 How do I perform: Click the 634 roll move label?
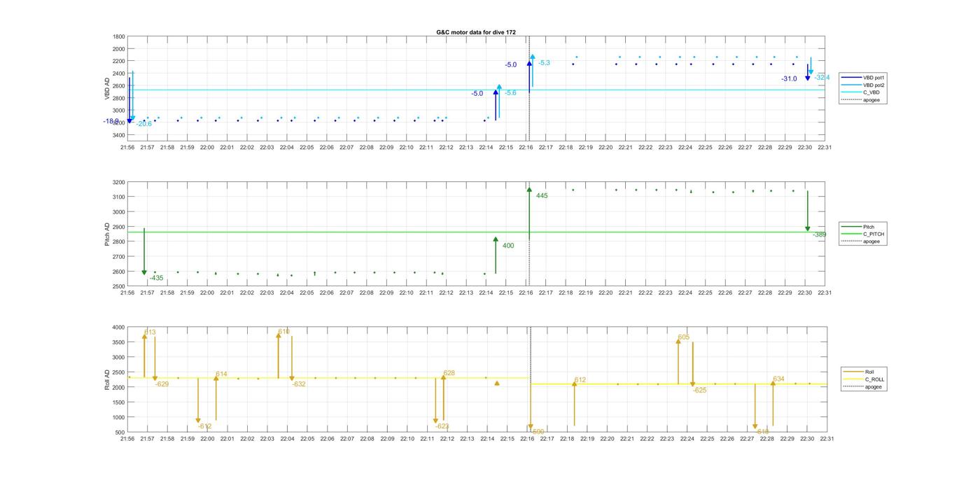tap(778, 379)
